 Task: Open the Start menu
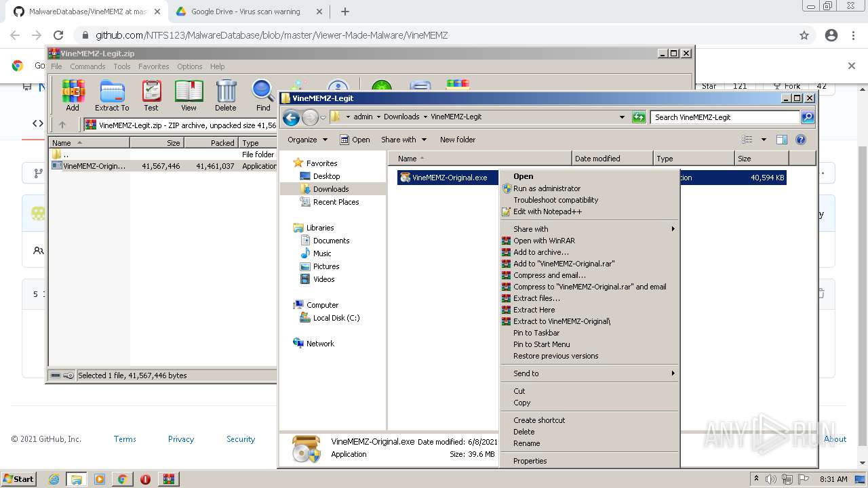click(18, 479)
